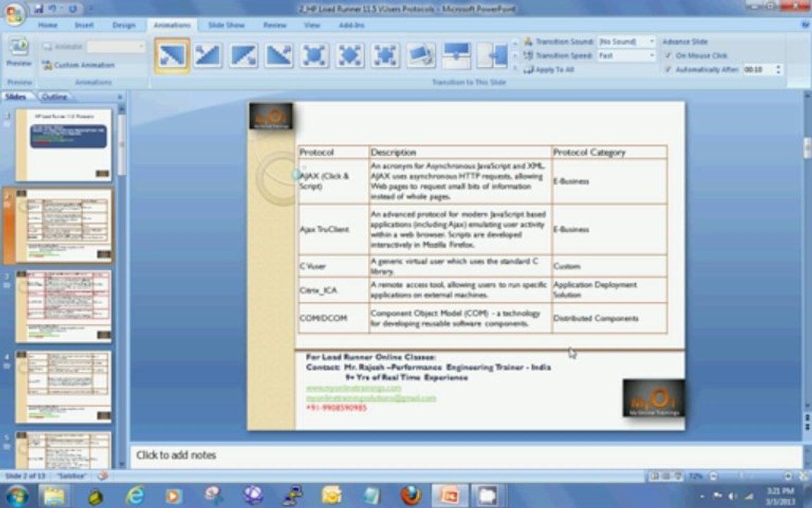
Task: Open the Home ribbon tab
Action: coord(48,25)
